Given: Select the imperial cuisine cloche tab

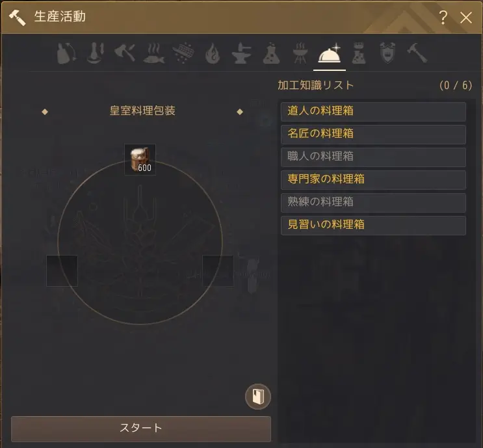Looking at the screenshot, I should [330, 53].
